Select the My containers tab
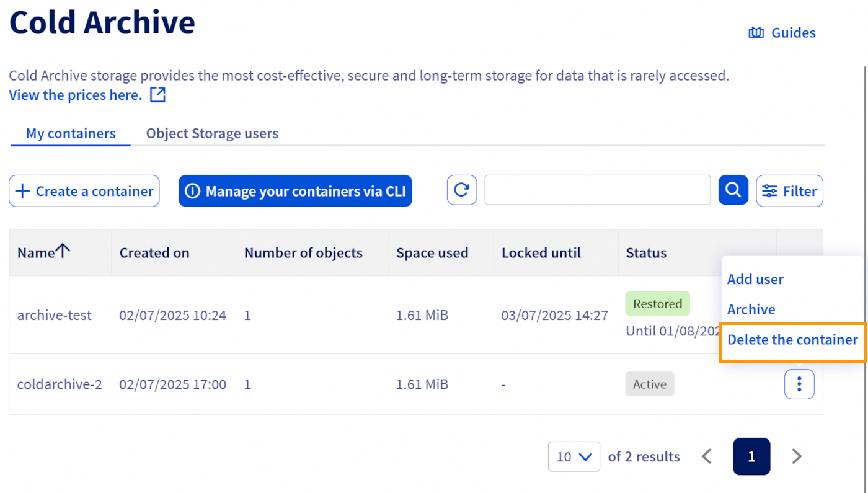The image size is (868, 493). pyautogui.click(x=70, y=133)
